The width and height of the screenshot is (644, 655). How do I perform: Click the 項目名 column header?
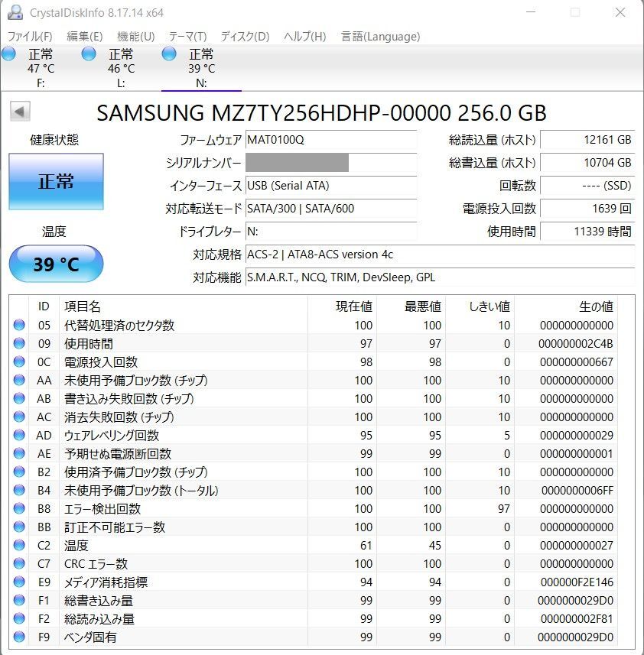184,306
